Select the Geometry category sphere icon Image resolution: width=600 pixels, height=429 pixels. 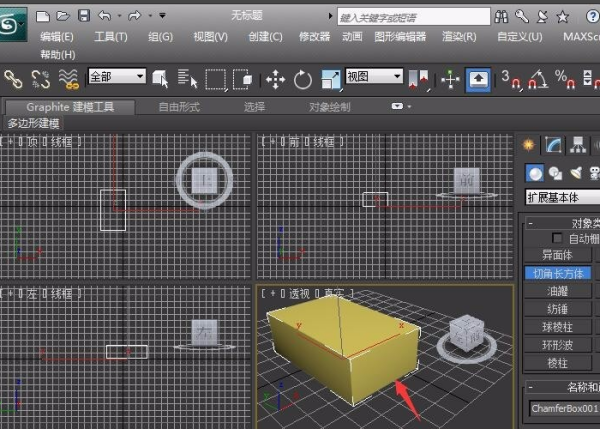point(535,173)
